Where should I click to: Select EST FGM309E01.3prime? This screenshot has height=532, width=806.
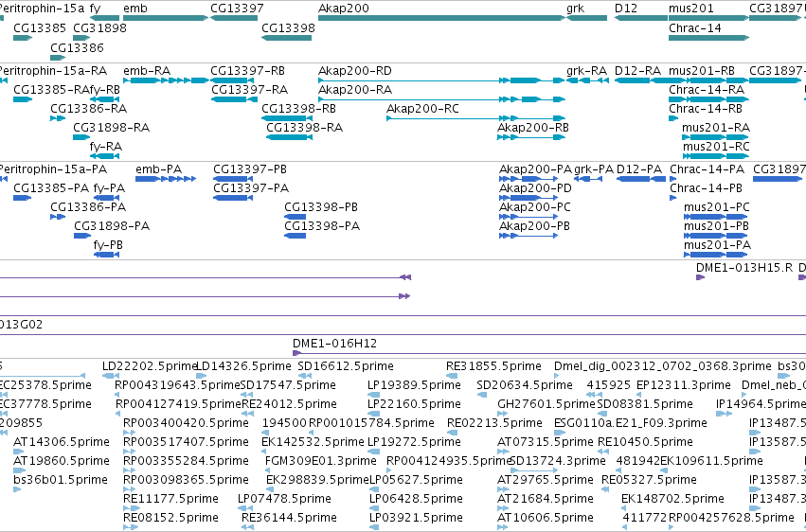pyautogui.click(x=267, y=470)
